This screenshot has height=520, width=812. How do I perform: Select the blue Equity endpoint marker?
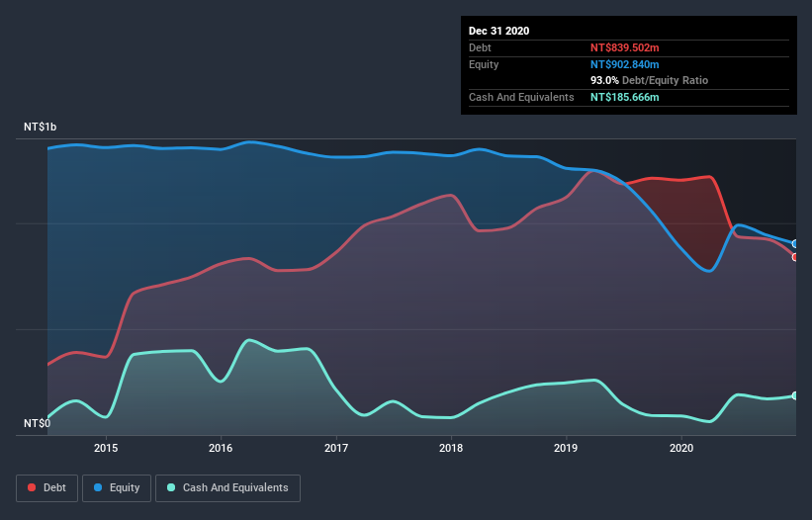(795, 244)
